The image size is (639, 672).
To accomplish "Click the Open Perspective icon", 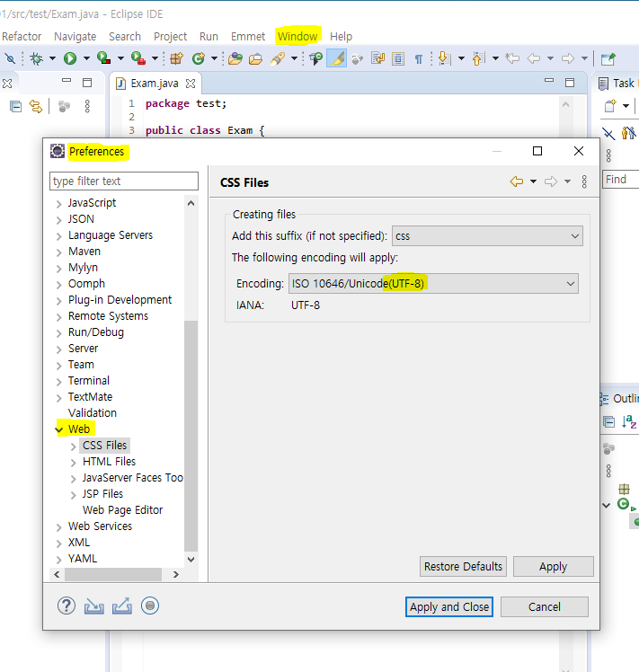I will point(608,58).
